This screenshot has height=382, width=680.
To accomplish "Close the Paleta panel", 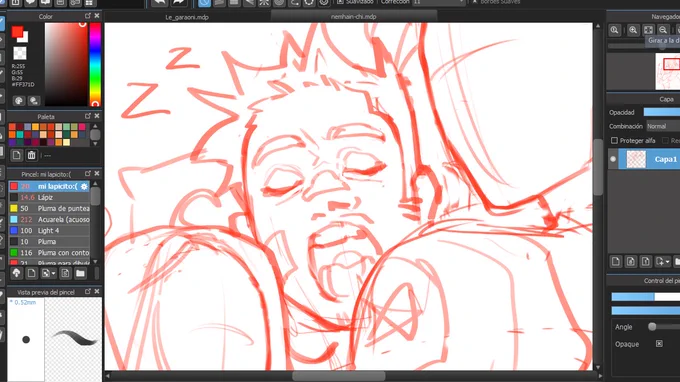I will pyautogui.click(x=97, y=116).
